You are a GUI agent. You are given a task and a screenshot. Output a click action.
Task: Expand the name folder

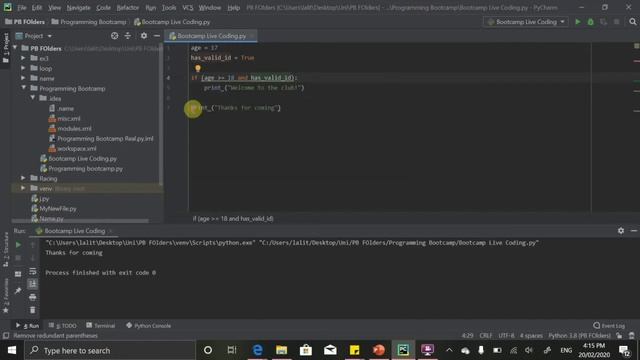point(23,78)
